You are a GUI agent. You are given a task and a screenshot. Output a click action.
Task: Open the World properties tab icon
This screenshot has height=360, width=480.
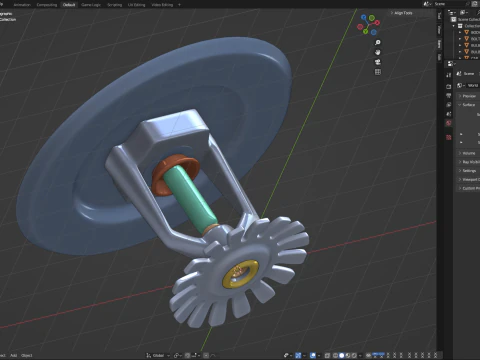[x=449, y=123]
